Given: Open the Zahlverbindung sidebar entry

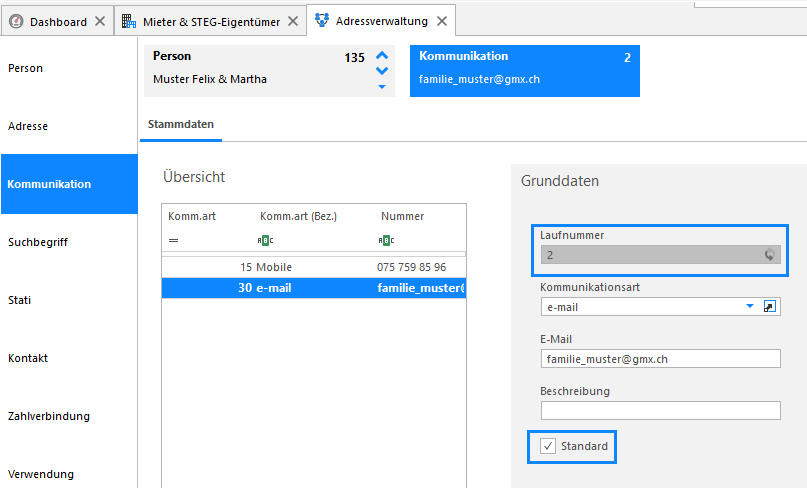Looking at the screenshot, I should (x=69, y=416).
